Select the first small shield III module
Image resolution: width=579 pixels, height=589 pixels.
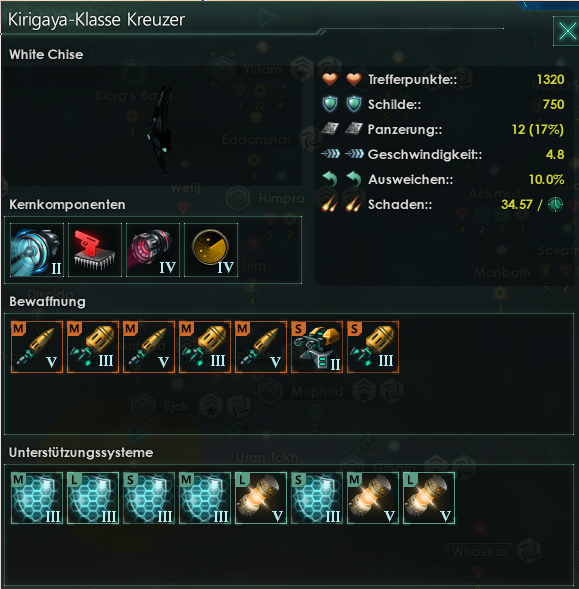(x=149, y=498)
